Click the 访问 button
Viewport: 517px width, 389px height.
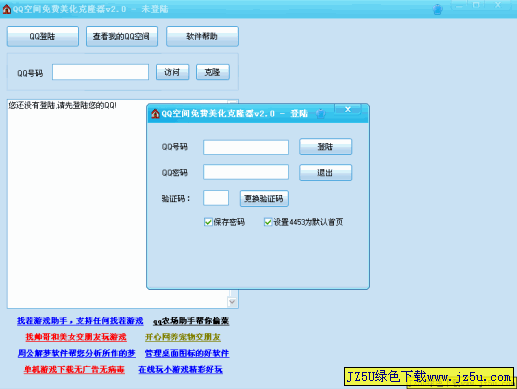coord(172,72)
